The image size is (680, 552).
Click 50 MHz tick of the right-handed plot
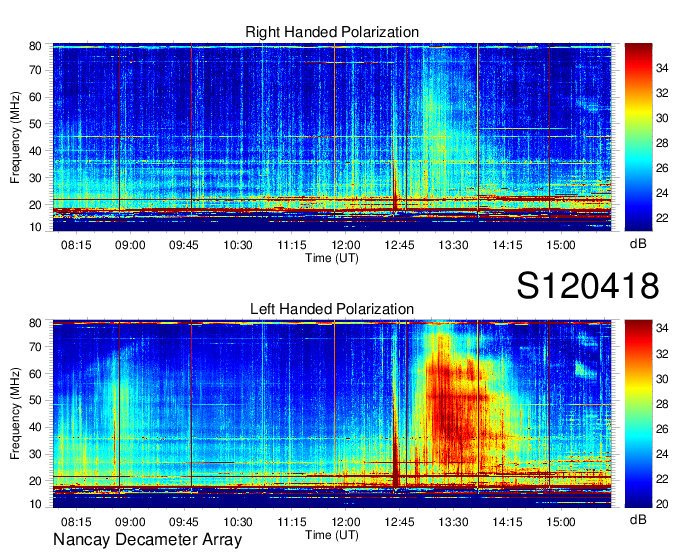pyautogui.click(x=35, y=124)
